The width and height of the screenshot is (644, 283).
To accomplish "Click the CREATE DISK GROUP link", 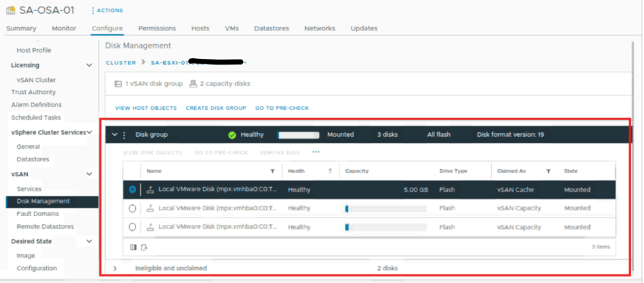I will point(215,108).
